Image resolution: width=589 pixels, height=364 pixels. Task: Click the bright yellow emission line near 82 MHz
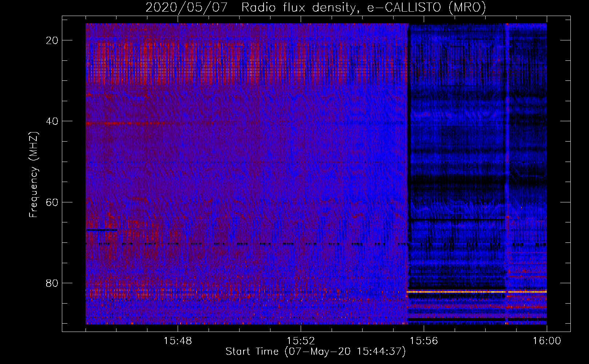pyautogui.click(x=477, y=292)
